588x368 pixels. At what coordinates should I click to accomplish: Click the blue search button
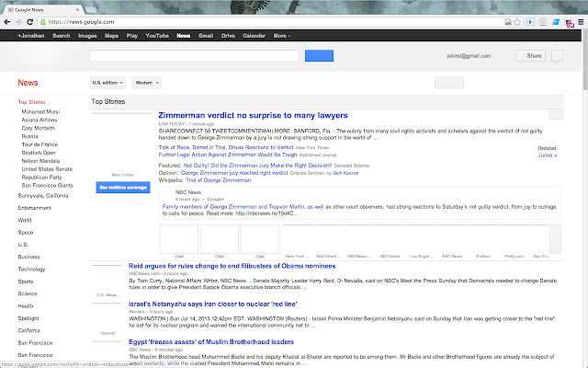[x=318, y=56]
